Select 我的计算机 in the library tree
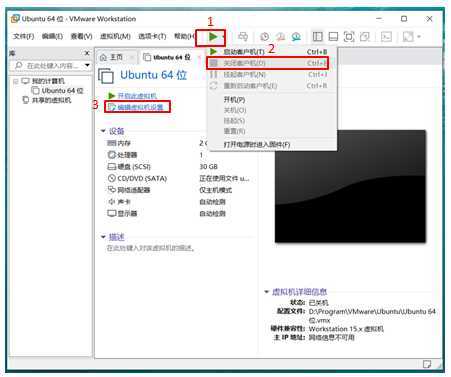 [48, 81]
